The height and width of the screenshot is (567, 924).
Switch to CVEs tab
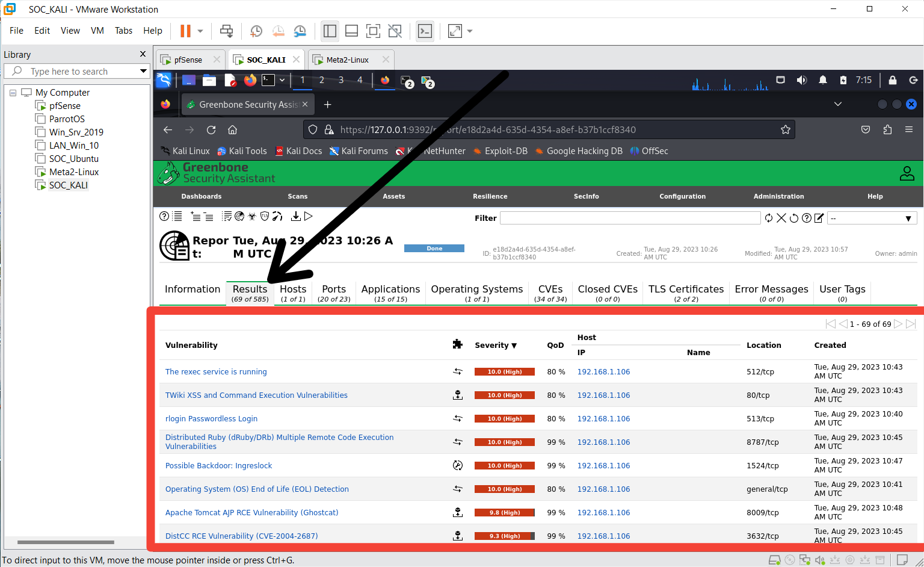click(550, 293)
